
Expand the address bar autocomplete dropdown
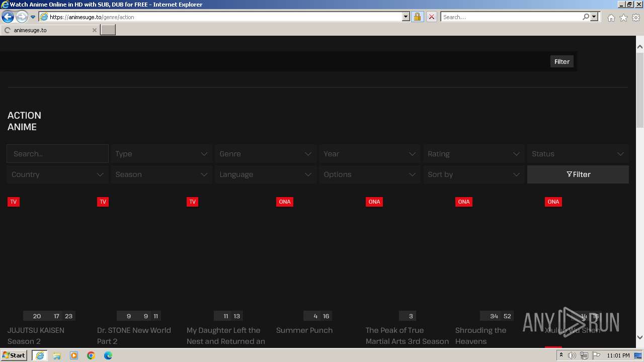(406, 17)
